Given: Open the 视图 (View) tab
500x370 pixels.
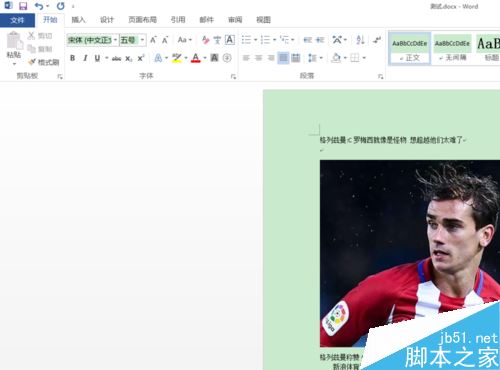Looking at the screenshot, I should tap(263, 20).
